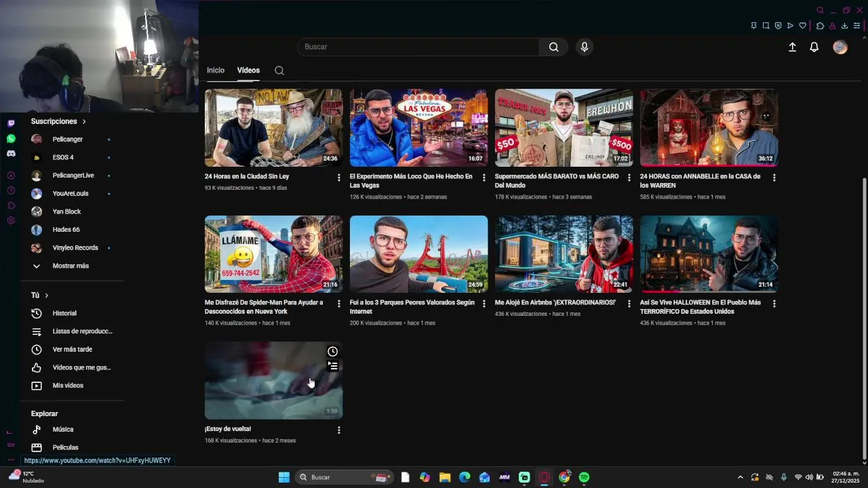Open File Explorer from the taskbar
Screen dimensions: 868x488
tap(445, 477)
